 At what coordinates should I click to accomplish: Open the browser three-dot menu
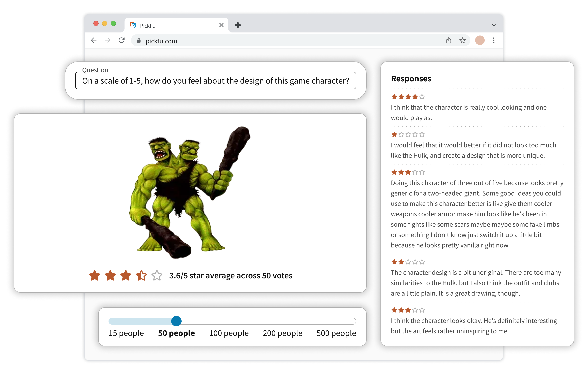[x=493, y=40]
